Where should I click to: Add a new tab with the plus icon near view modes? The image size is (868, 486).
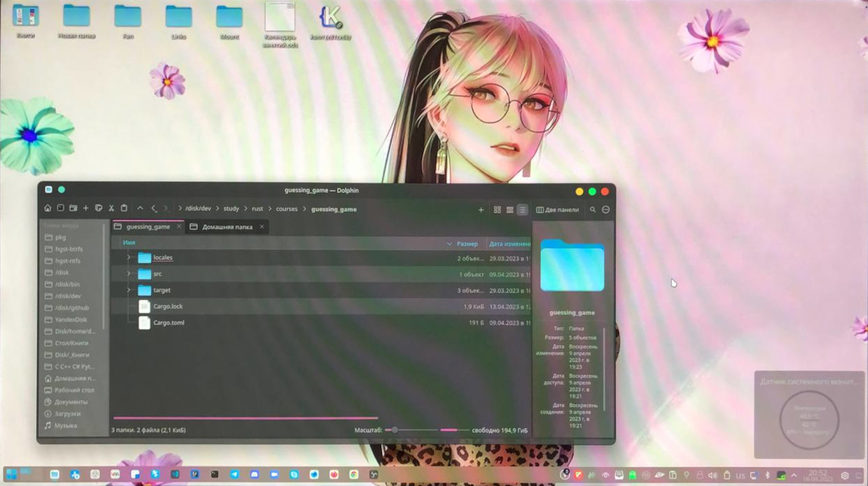pyautogui.click(x=481, y=210)
